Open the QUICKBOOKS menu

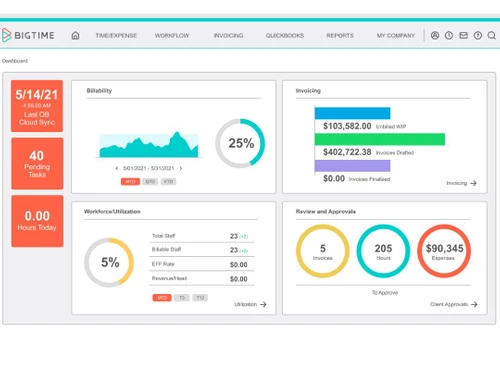(x=285, y=35)
